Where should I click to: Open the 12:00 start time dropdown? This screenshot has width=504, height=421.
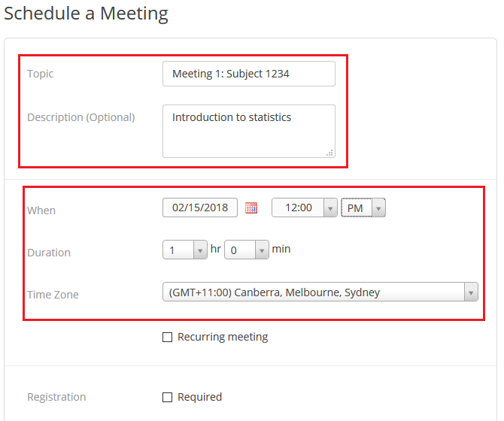[304, 207]
